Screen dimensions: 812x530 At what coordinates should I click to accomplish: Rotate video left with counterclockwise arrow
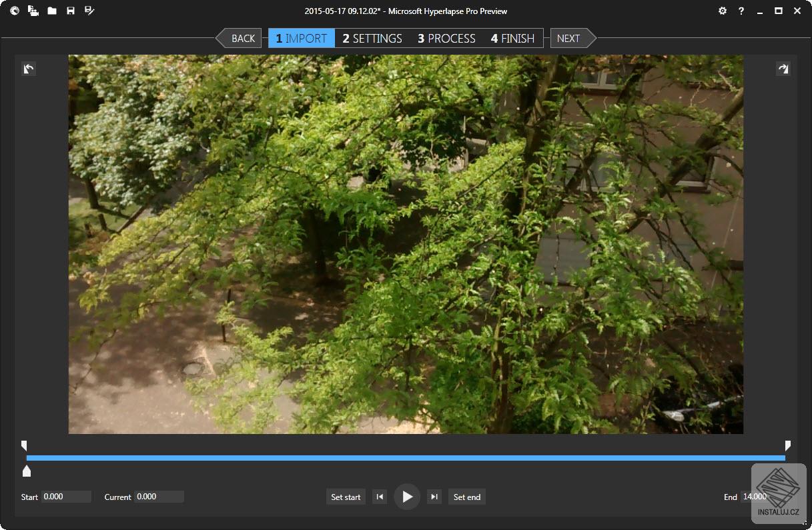pyautogui.click(x=29, y=69)
